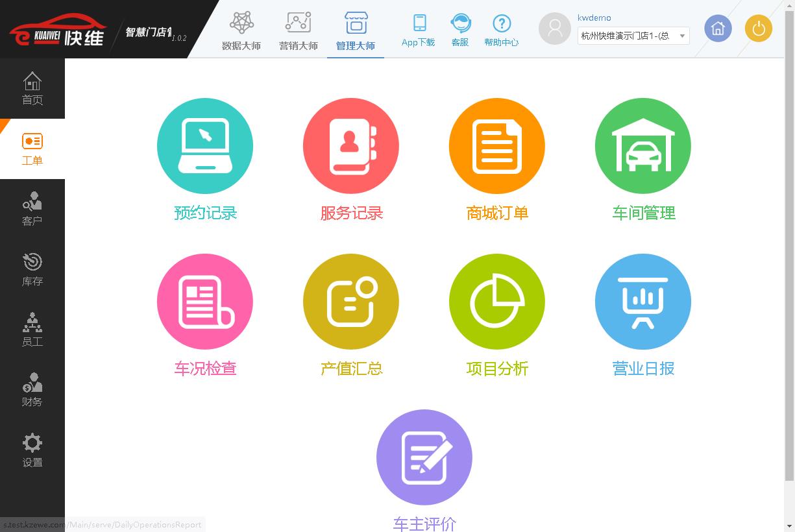
Task: Open 库存 in the sidebar
Action: 32,269
